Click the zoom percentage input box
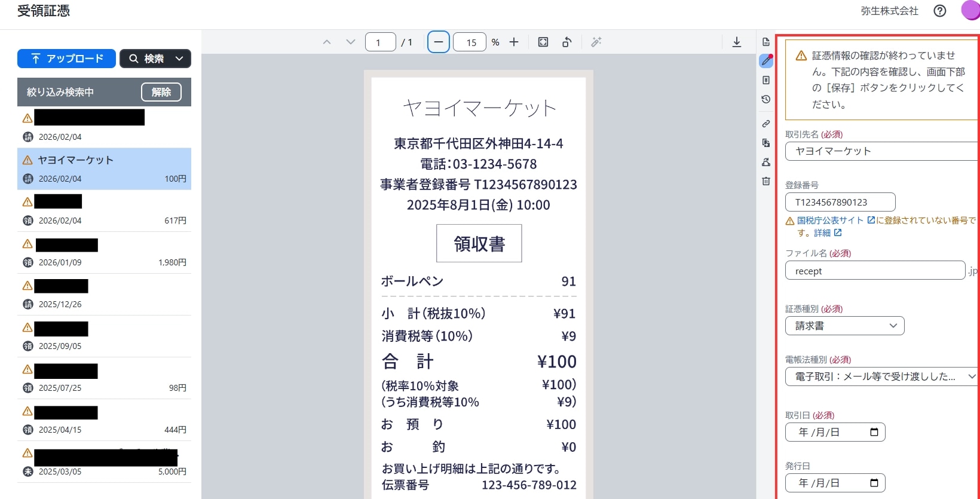The width and height of the screenshot is (980, 499). (x=470, y=42)
